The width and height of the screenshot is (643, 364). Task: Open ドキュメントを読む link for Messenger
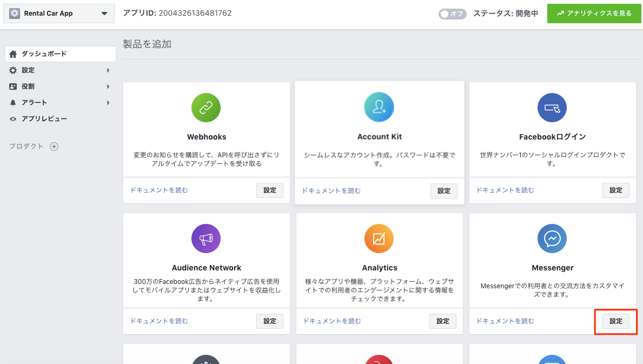505,321
